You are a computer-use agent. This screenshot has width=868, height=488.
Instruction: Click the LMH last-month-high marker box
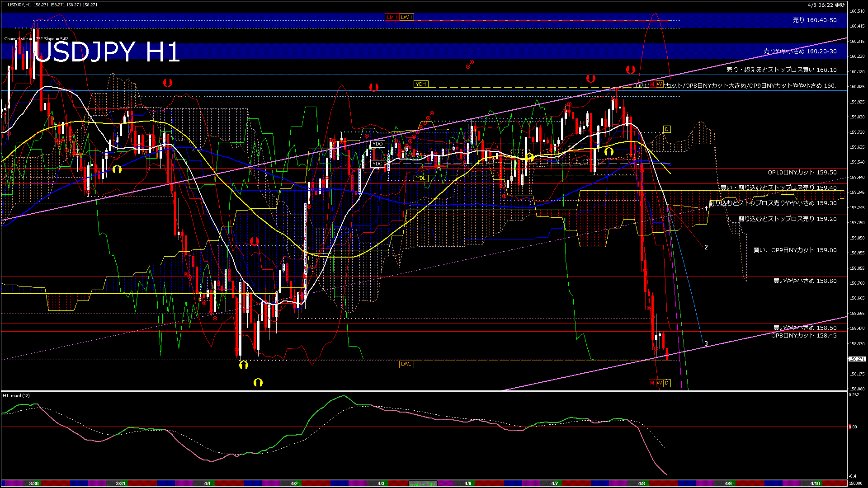tap(392, 17)
